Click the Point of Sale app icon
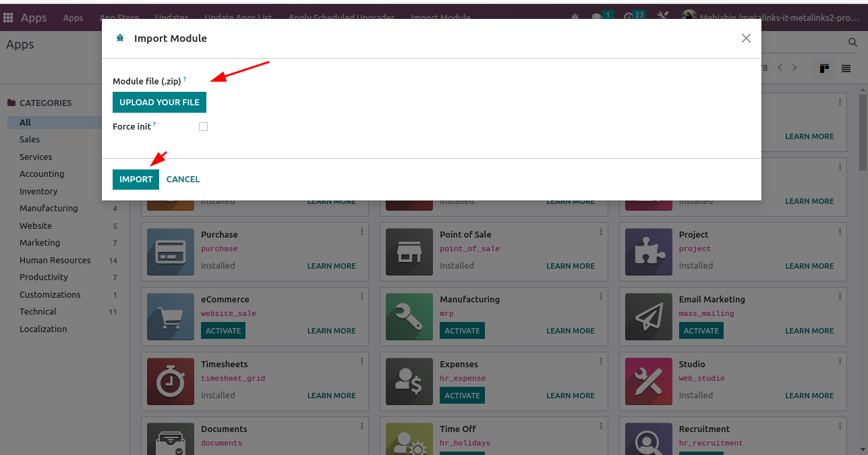Screen dimensions: 868x455 tap(408, 252)
